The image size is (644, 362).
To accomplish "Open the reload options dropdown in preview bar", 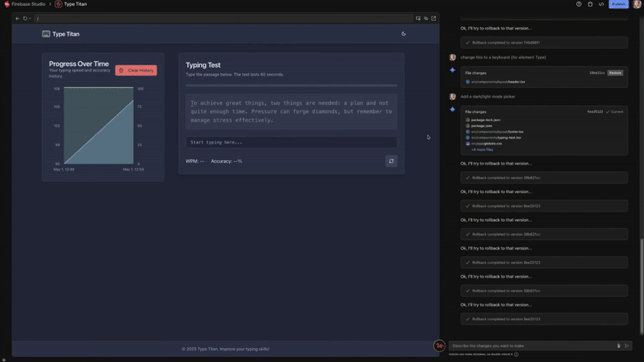I will coord(29,18).
